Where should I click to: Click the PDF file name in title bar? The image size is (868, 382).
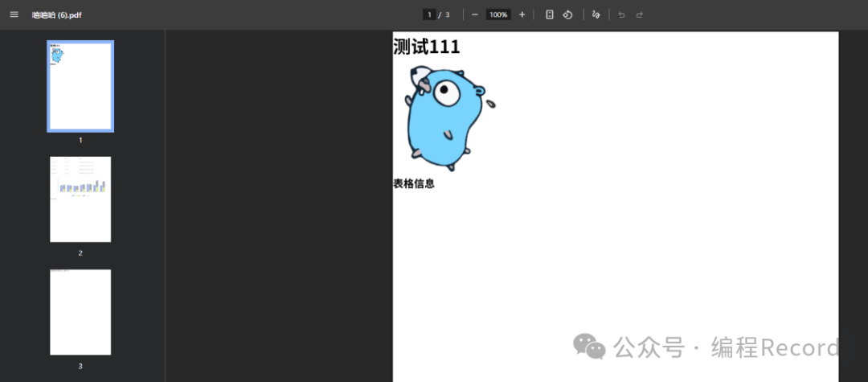point(56,14)
